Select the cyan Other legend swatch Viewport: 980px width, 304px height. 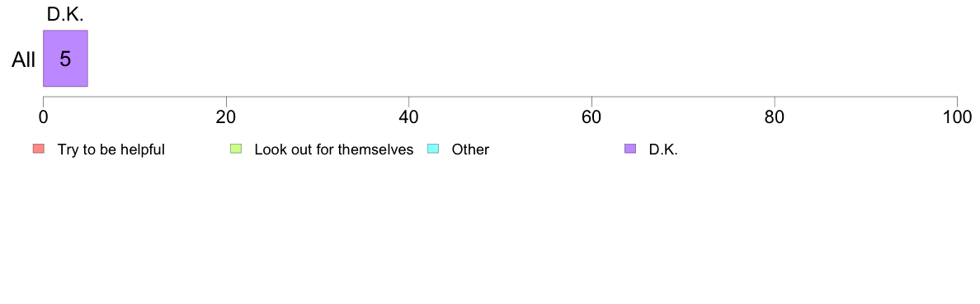point(434,149)
